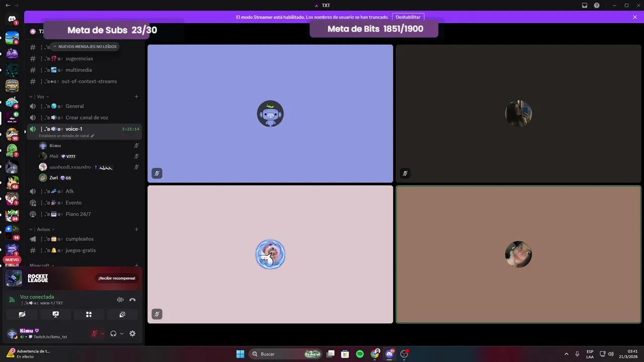Join the General voice channel
The width and height of the screenshot is (644, 362).
(x=85, y=106)
